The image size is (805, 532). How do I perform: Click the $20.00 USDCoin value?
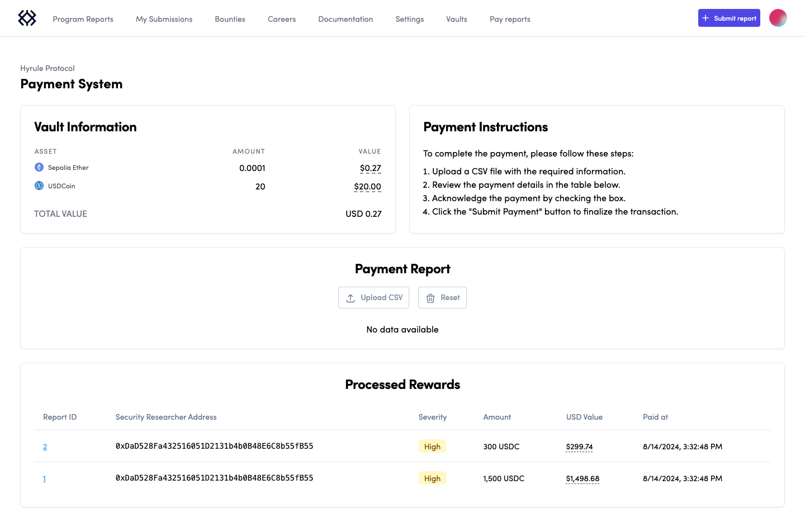click(367, 186)
